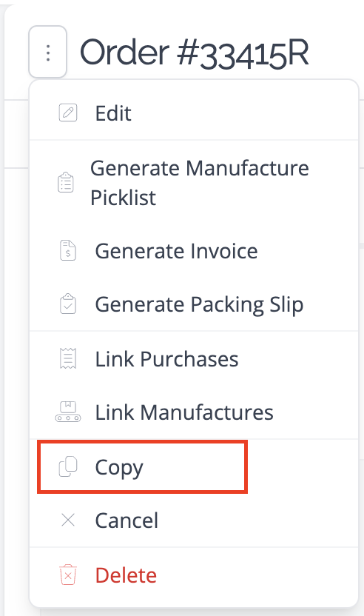Choose Generate Manufacture Picklist

[x=200, y=183]
